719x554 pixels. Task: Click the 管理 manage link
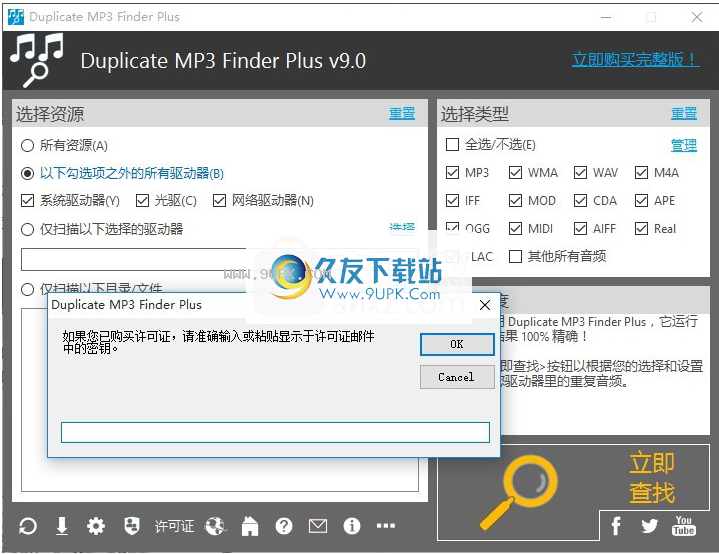coord(684,145)
